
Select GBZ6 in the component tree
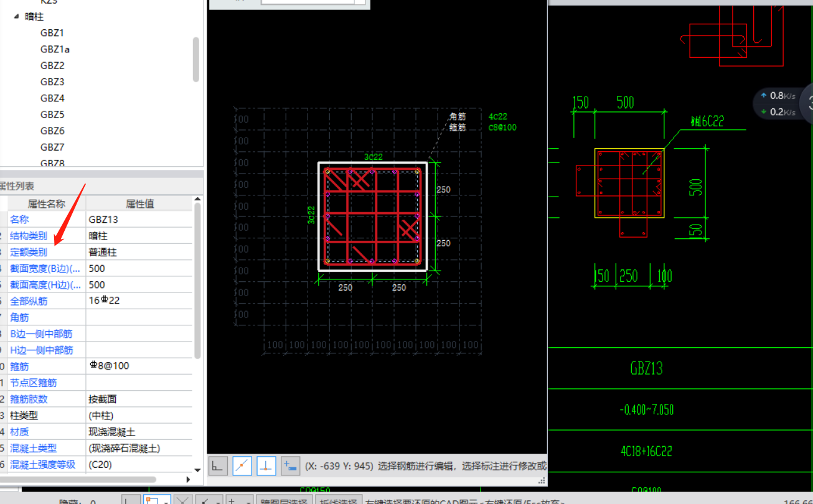coord(52,131)
